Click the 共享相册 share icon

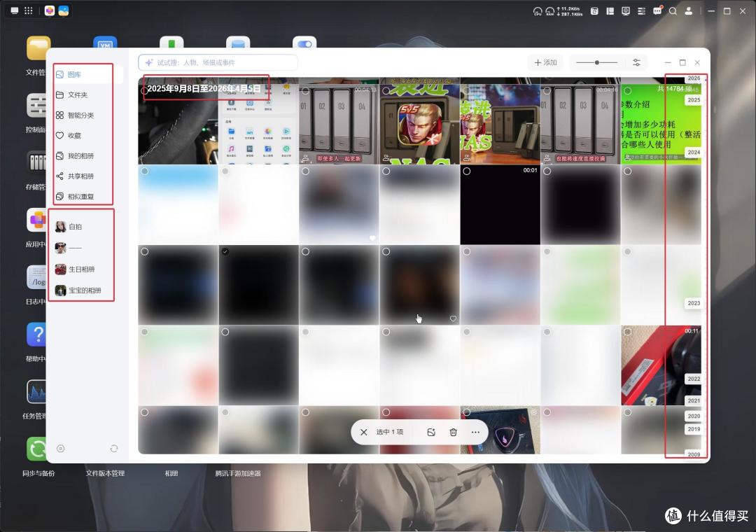[x=59, y=176]
